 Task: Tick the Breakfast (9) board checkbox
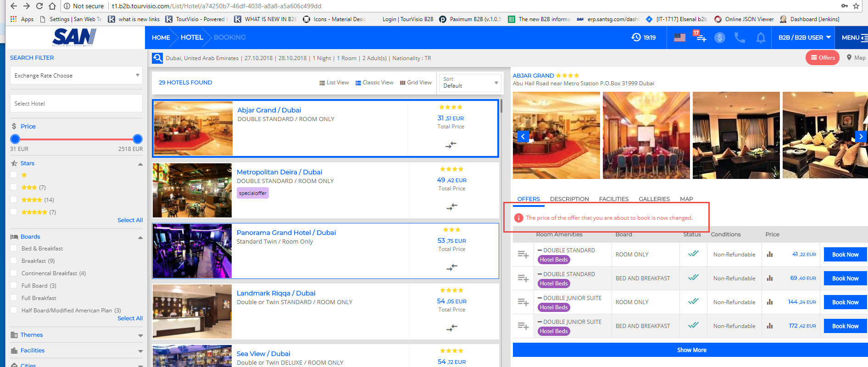[13, 261]
